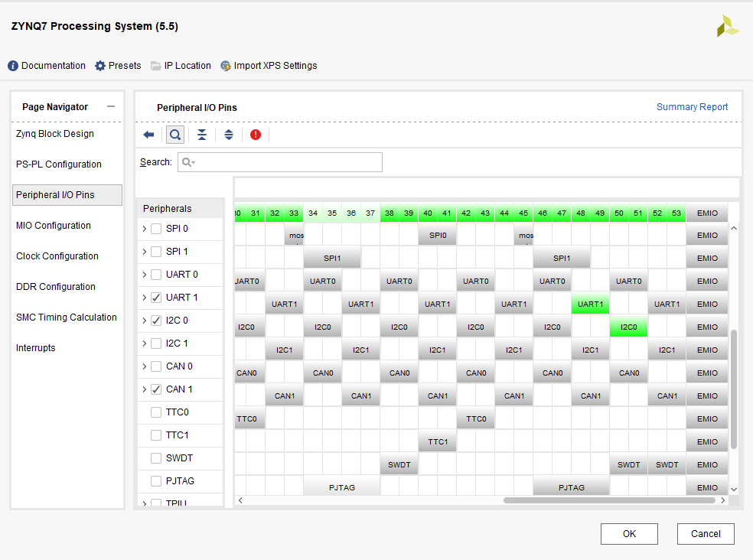
Task: Enable the UART 0 checkbox
Action: (156, 275)
